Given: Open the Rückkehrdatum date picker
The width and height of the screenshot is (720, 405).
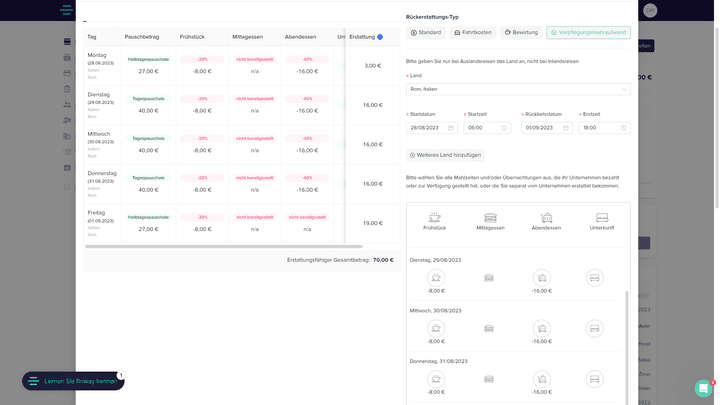Looking at the screenshot, I should tap(546, 128).
